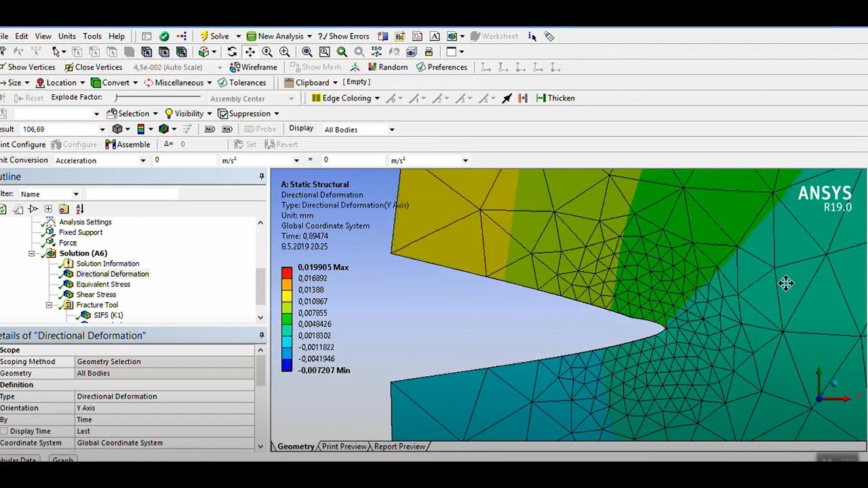
Task: Click the rainbow contours icon
Action: (x=141, y=129)
